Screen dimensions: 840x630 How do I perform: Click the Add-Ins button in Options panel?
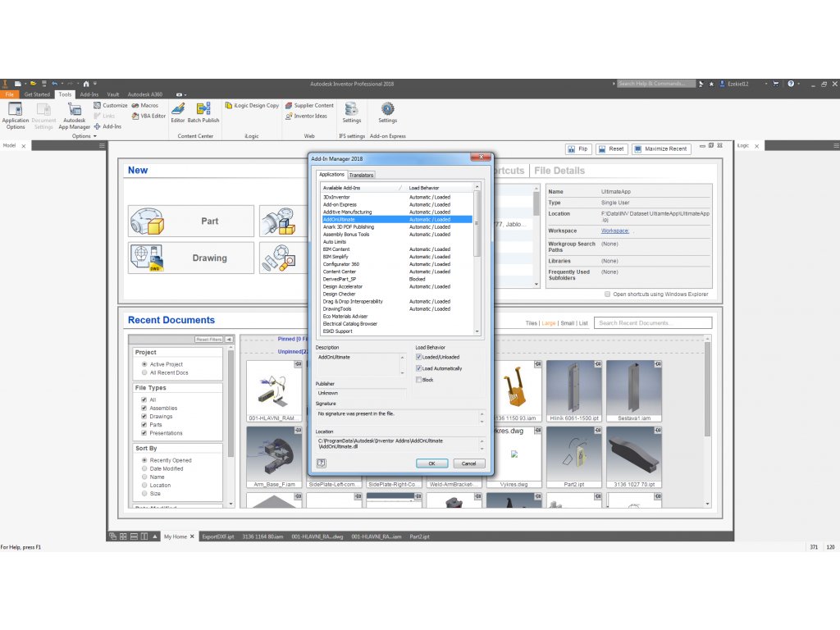(107, 126)
